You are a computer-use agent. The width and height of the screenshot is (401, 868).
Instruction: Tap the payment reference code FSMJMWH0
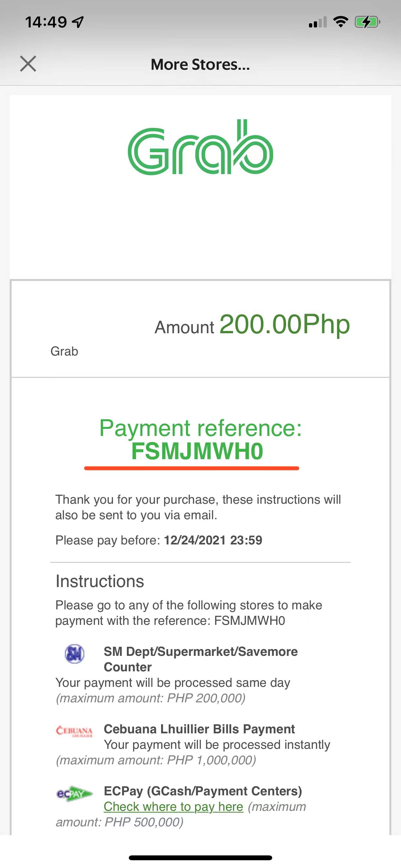click(x=197, y=451)
